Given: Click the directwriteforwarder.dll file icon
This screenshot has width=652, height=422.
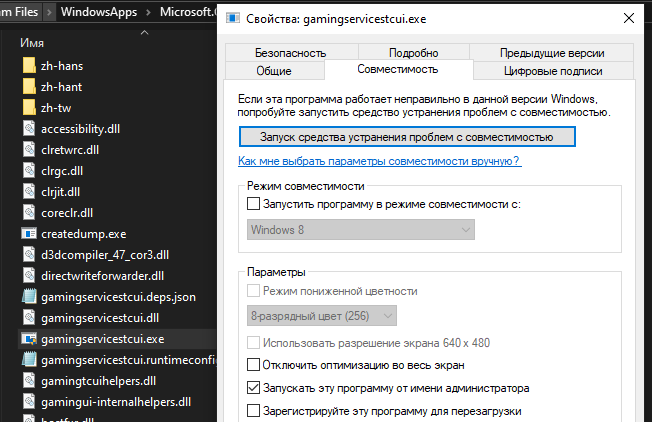Looking at the screenshot, I should click(29, 276).
